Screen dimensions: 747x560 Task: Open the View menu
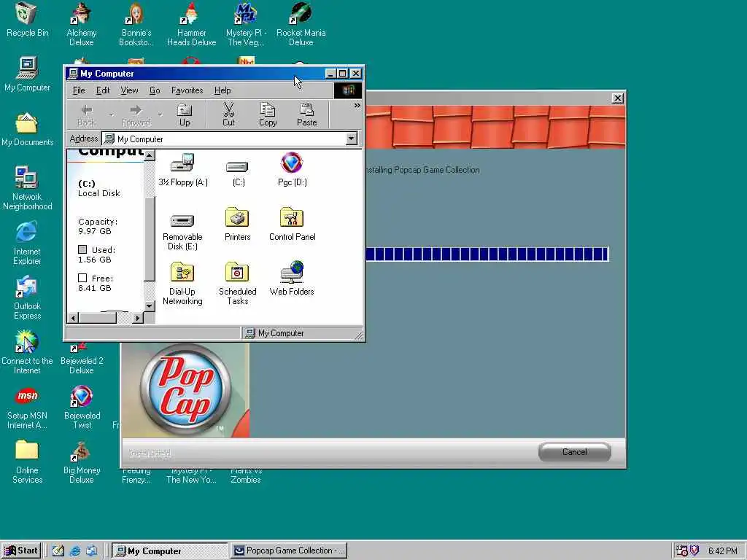129,90
